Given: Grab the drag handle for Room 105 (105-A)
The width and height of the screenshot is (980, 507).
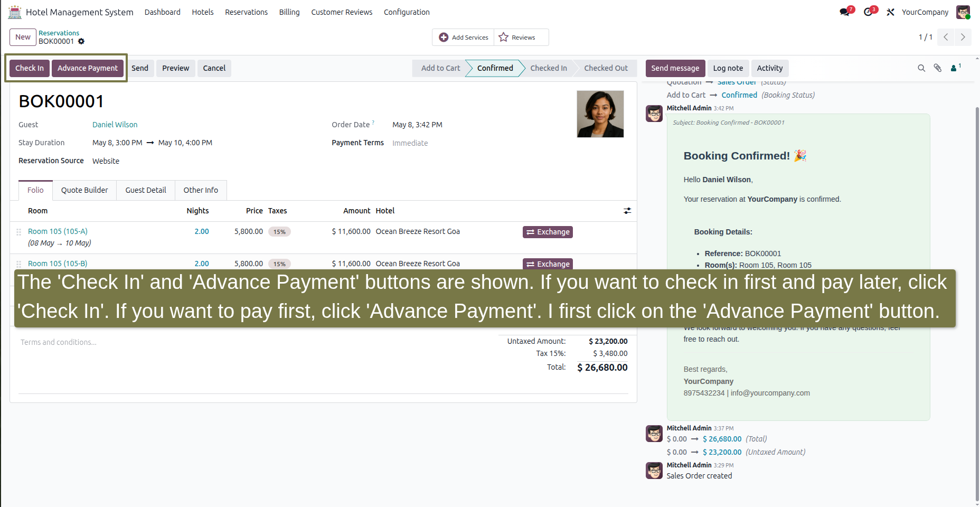Looking at the screenshot, I should tap(18, 232).
